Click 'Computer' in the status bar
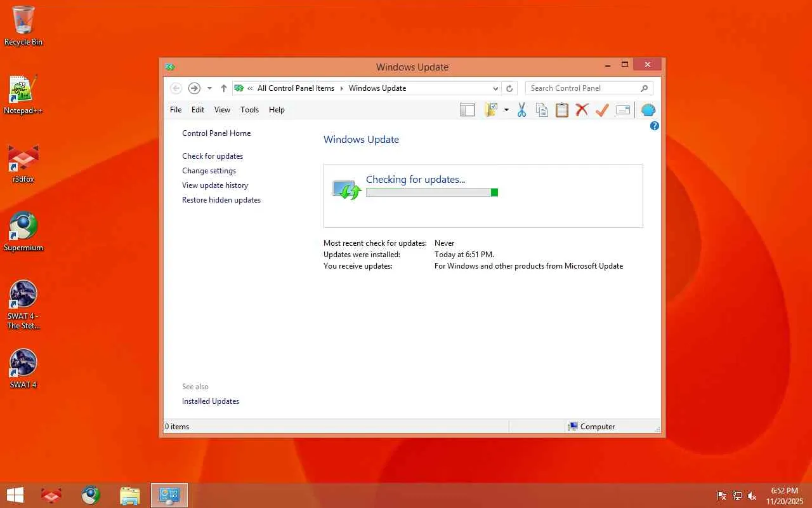The height and width of the screenshot is (508, 812). point(598,427)
